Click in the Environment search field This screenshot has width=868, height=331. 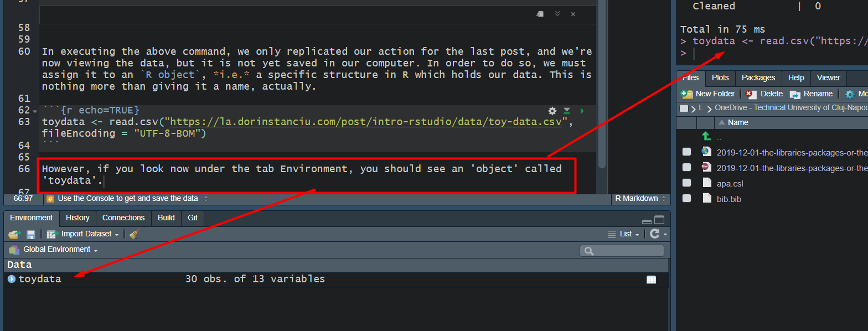[622, 251]
